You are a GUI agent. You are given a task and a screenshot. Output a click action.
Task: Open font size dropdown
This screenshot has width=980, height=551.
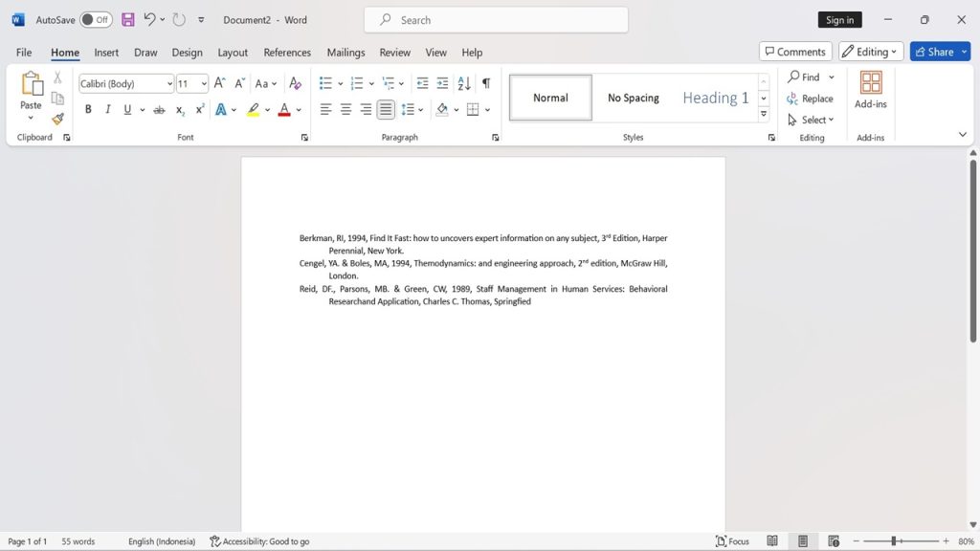tap(204, 84)
